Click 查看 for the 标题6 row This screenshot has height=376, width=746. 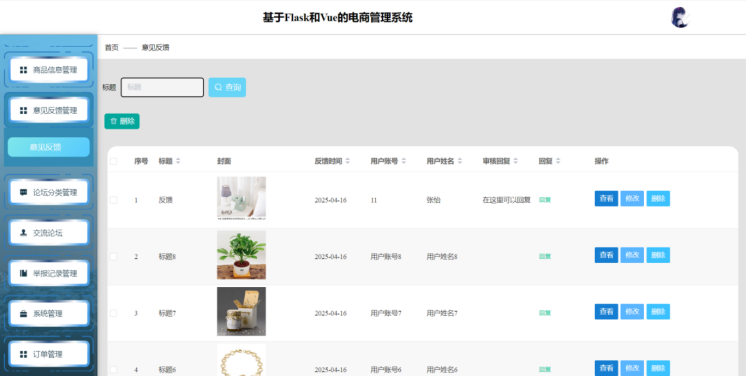606,368
